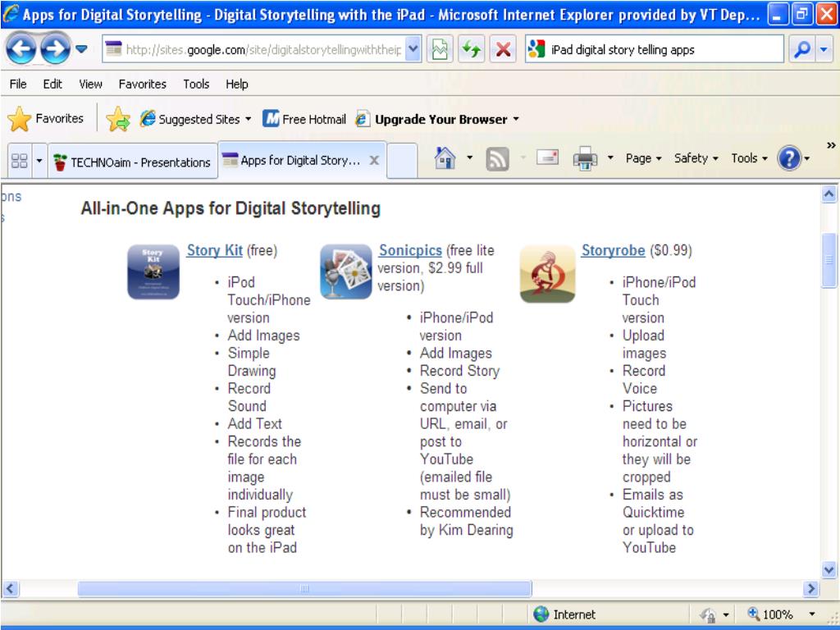The height and width of the screenshot is (630, 840).
Task: Open the Sonicpics link
Action: [x=410, y=250]
